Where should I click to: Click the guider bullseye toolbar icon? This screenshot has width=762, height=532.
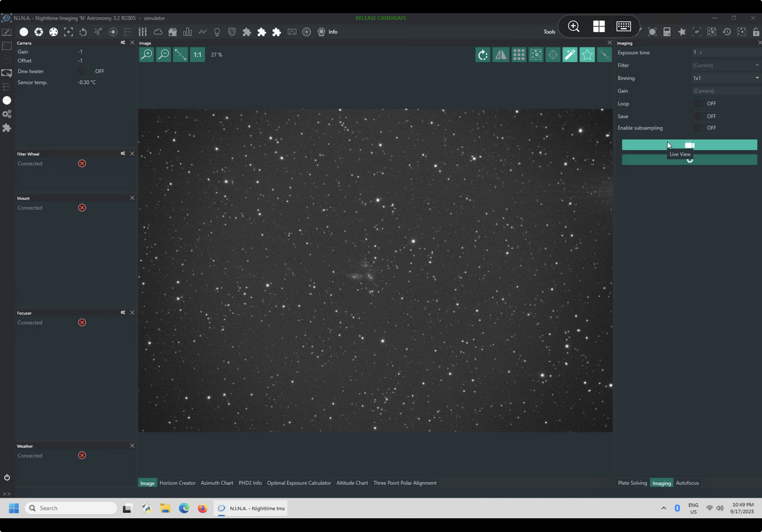[113, 32]
